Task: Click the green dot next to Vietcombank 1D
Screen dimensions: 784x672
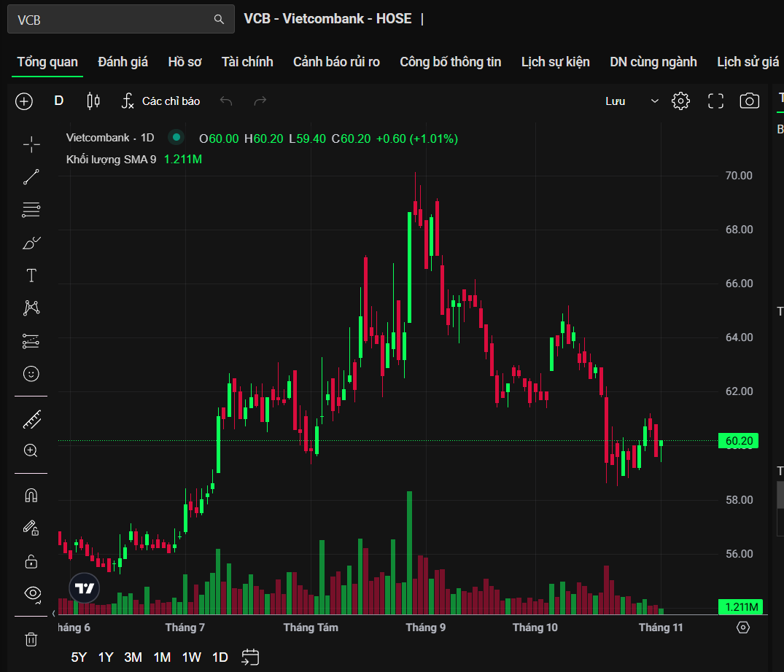Action: tap(176, 137)
